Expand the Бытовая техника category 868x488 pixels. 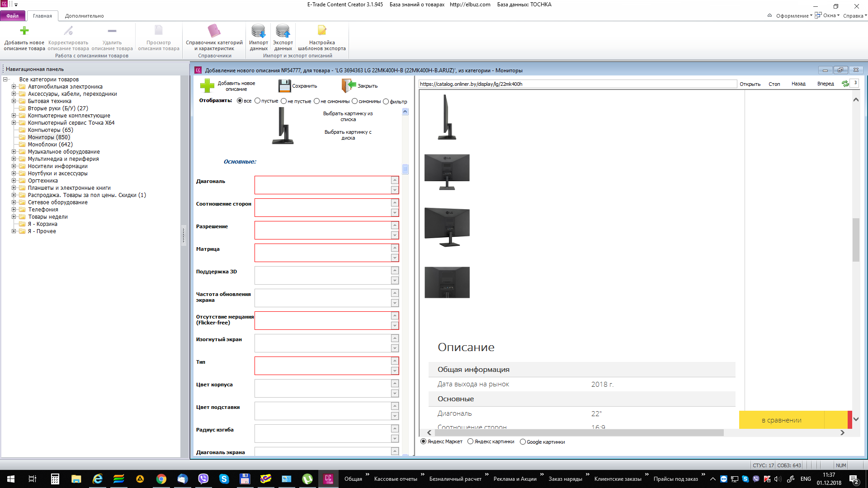14,101
